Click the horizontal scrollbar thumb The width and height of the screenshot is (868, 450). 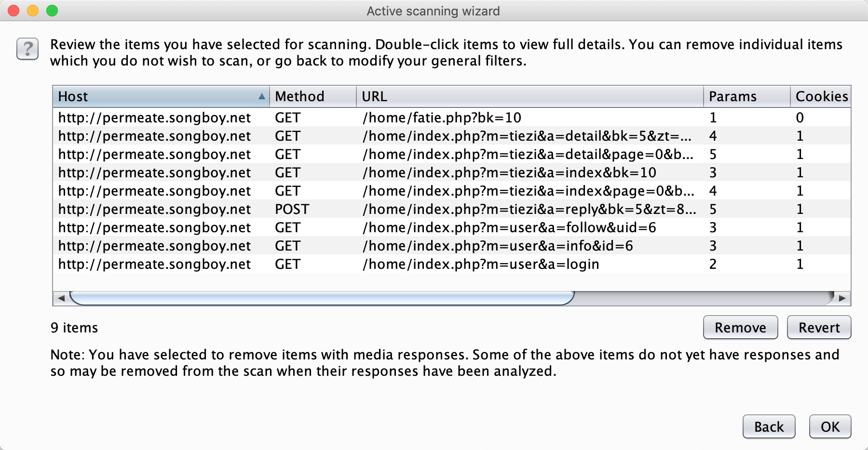(x=322, y=298)
